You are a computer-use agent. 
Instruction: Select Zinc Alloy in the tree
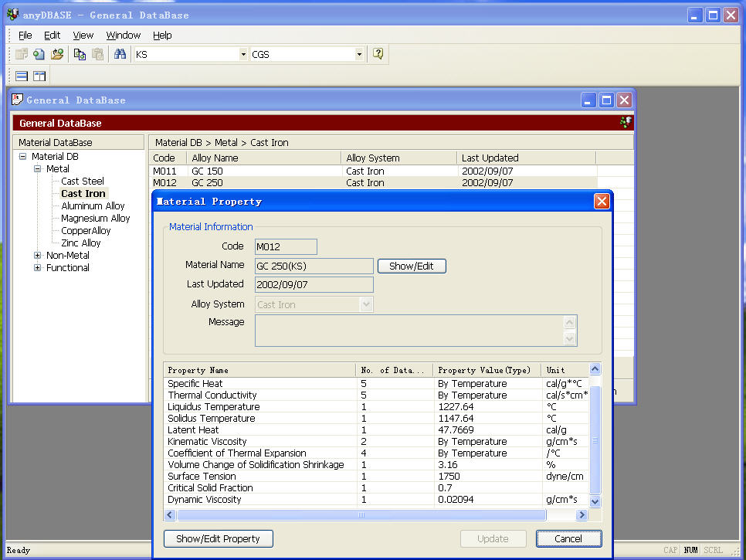[x=81, y=243]
